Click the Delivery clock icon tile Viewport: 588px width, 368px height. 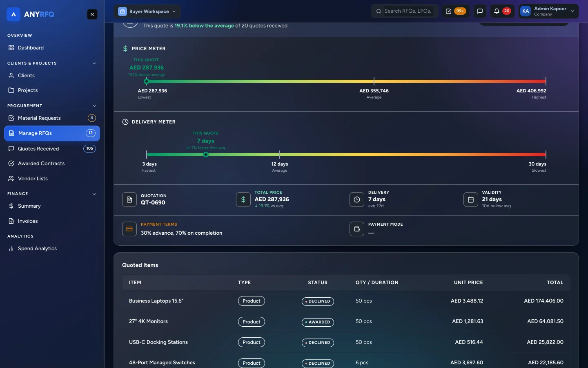[357, 200]
